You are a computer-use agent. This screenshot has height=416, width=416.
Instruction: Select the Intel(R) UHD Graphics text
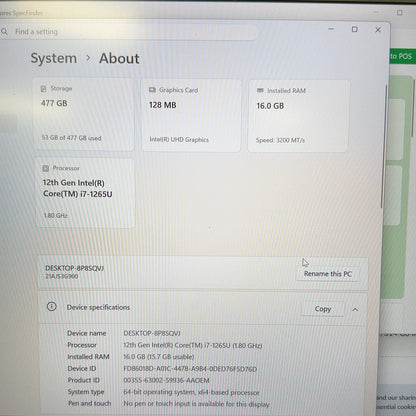point(179,139)
